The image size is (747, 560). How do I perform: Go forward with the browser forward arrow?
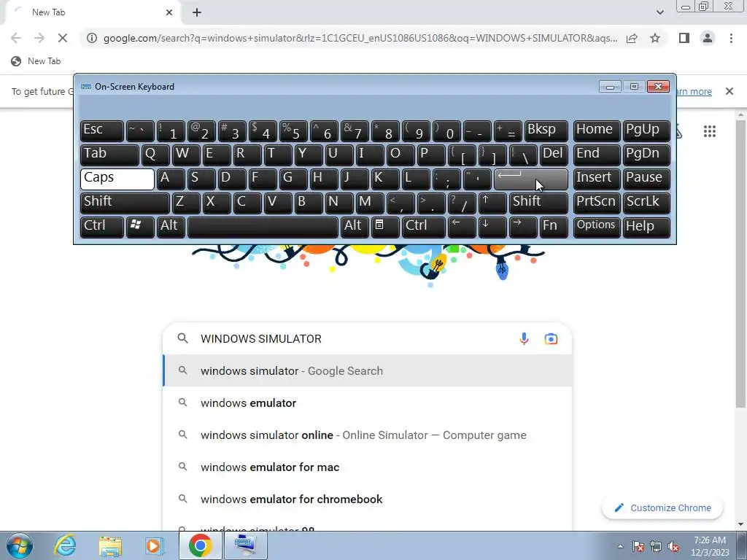(39, 38)
